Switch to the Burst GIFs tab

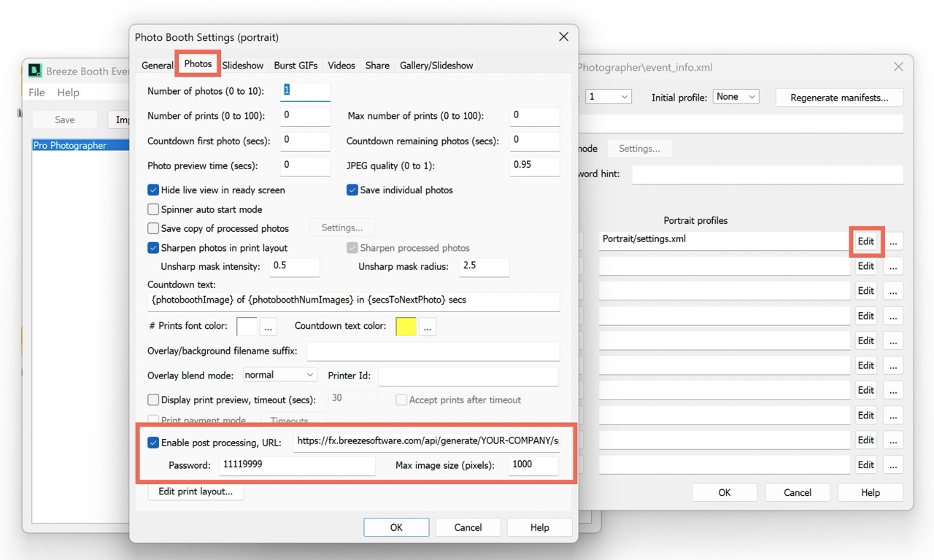pos(296,65)
